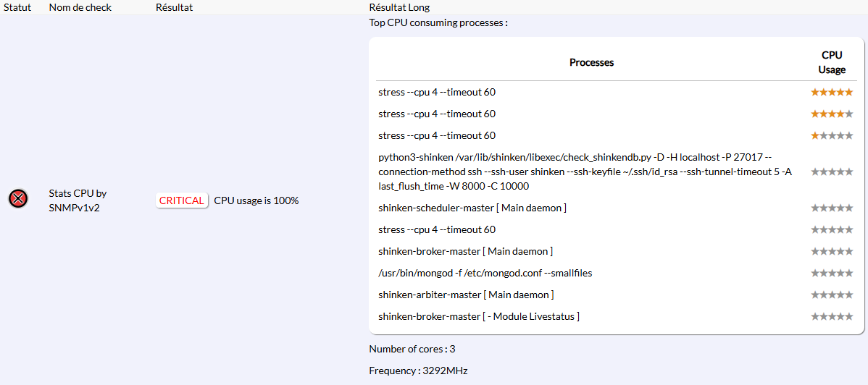Screen dimensions: 868x385
Task: Select the Statut column header
Action: pyautogui.click(x=17, y=7)
